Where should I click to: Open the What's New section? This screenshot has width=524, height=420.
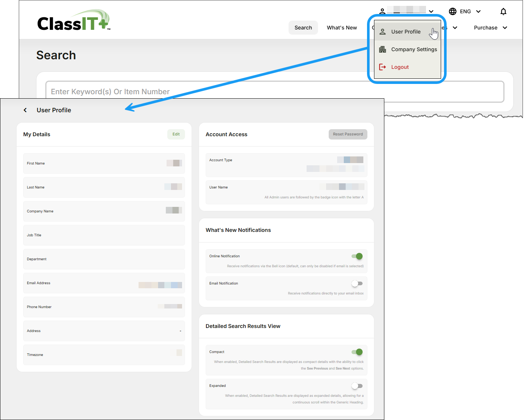342,27
